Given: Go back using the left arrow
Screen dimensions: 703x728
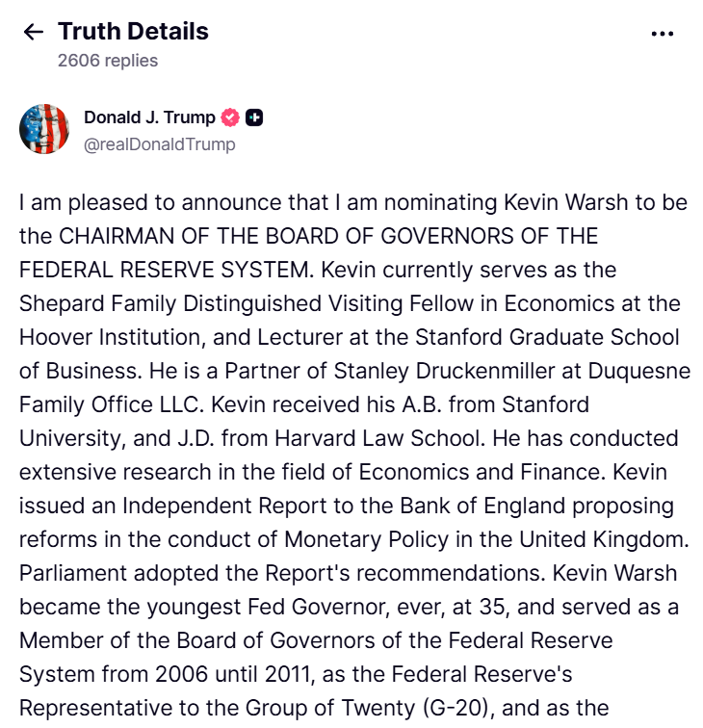Looking at the screenshot, I should click(x=34, y=32).
